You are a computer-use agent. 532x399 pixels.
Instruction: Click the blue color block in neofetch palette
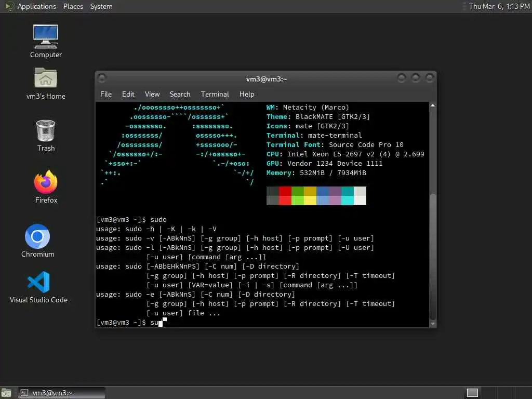[x=322, y=196]
